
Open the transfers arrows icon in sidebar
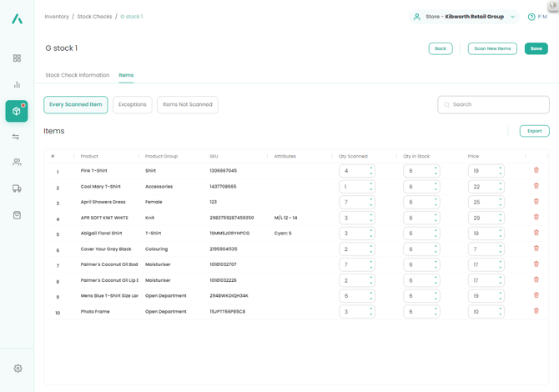(x=17, y=137)
